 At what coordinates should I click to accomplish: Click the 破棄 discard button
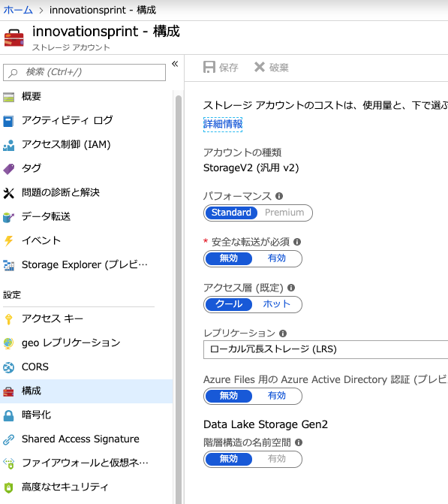coord(272,68)
